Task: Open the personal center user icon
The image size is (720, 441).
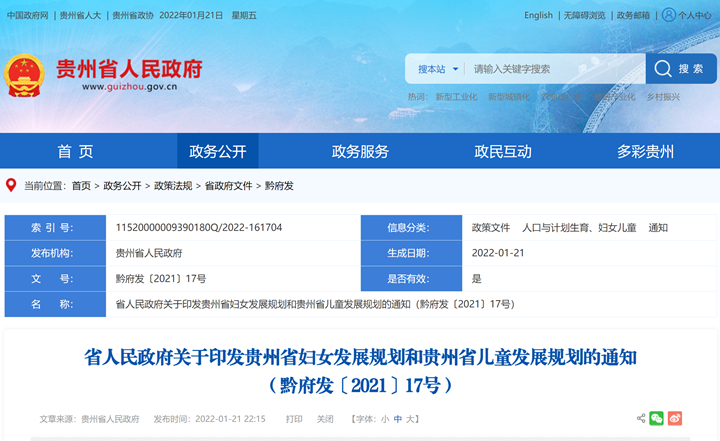Action: [669, 15]
